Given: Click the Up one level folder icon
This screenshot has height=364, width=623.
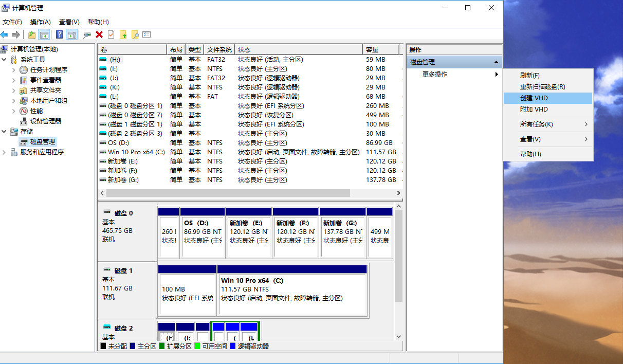Looking at the screenshot, I should (32, 34).
